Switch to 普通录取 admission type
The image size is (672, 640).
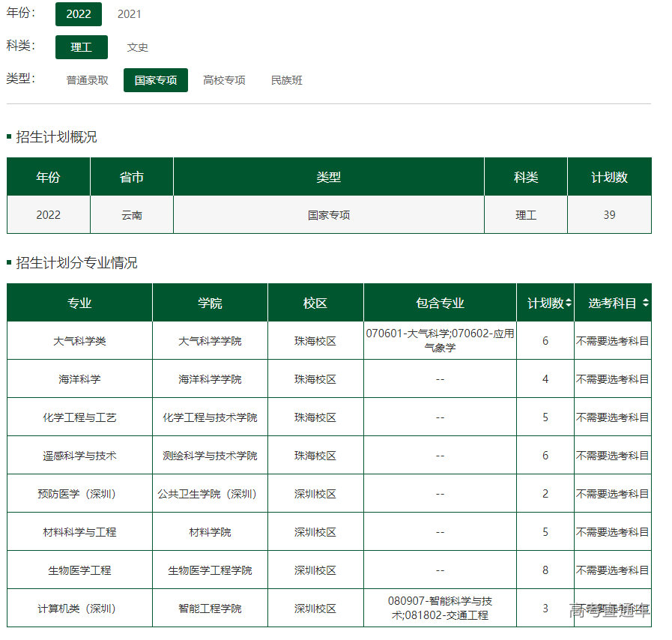pyautogui.click(x=87, y=80)
